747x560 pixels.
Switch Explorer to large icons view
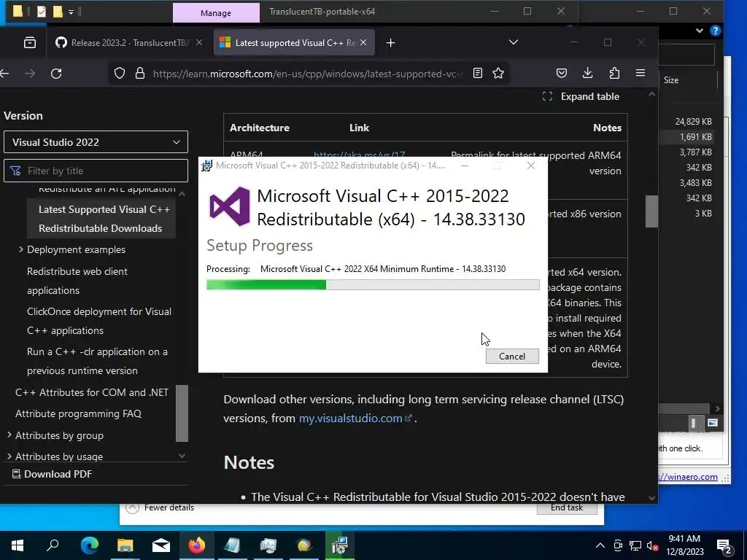pos(713,423)
